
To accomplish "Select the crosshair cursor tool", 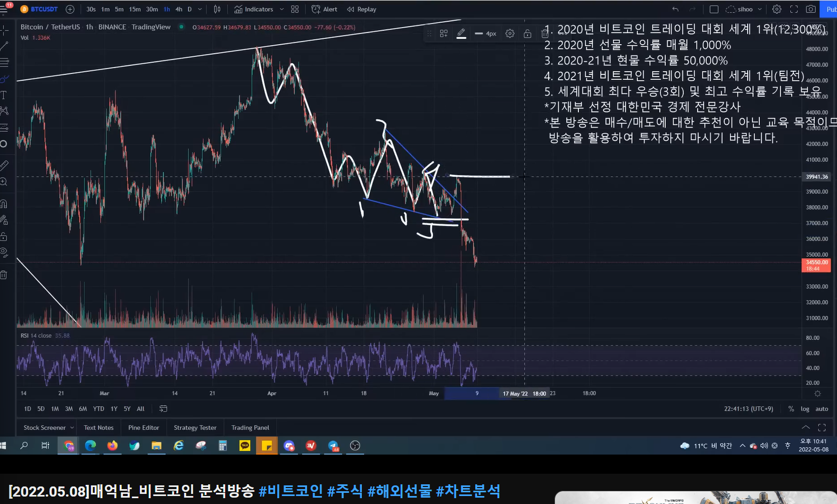I will (4, 30).
